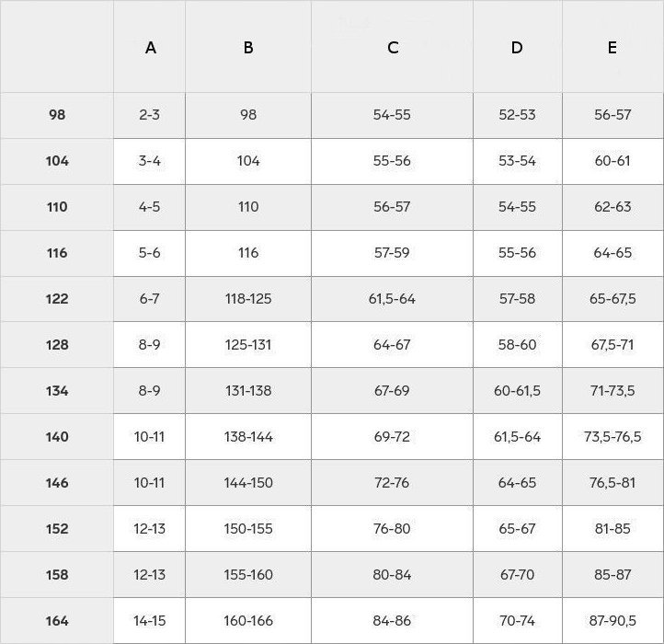The image size is (664, 644).
Task: Click column header A
Action: [x=150, y=47]
